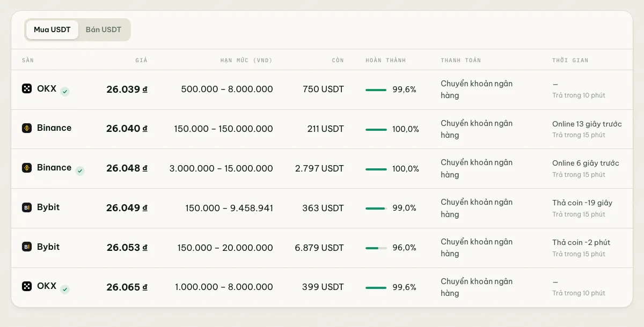Click the Bybit logo in the 26.049 row

pyautogui.click(x=27, y=207)
